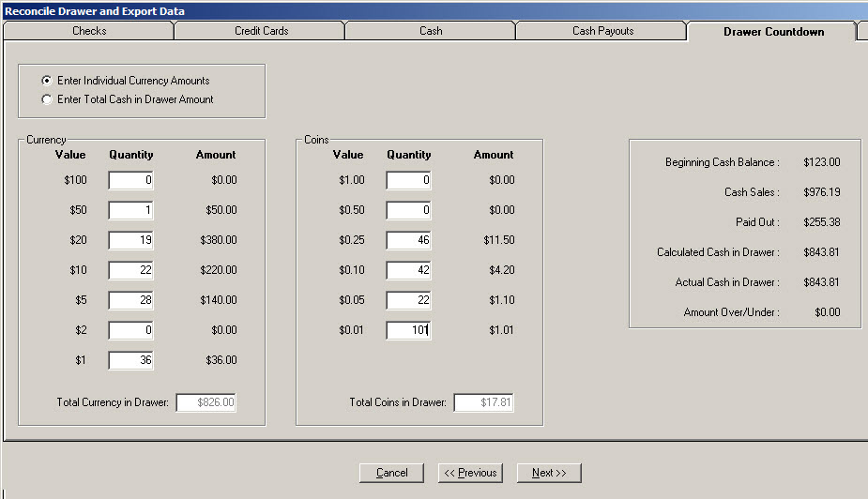The height and width of the screenshot is (499, 868).
Task: Open the Cash Payouts tab
Action: coord(602,31)
